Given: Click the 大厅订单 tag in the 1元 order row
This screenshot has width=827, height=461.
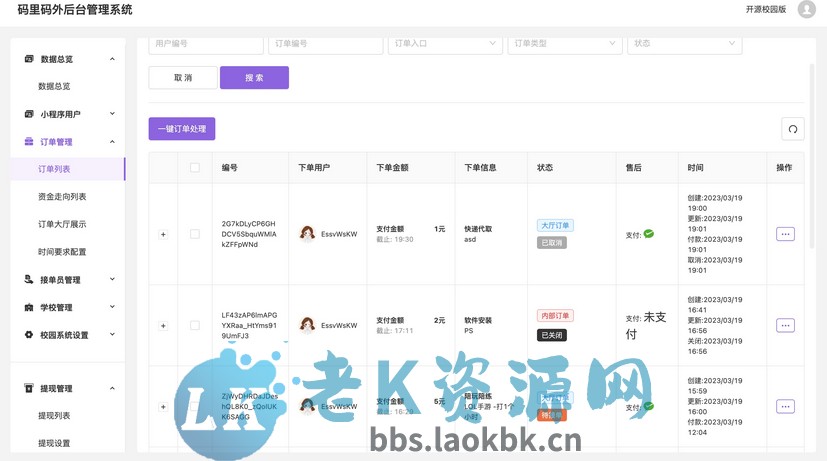Looking at the screenshot, I should pyautogui.click(x=555, y=225).
